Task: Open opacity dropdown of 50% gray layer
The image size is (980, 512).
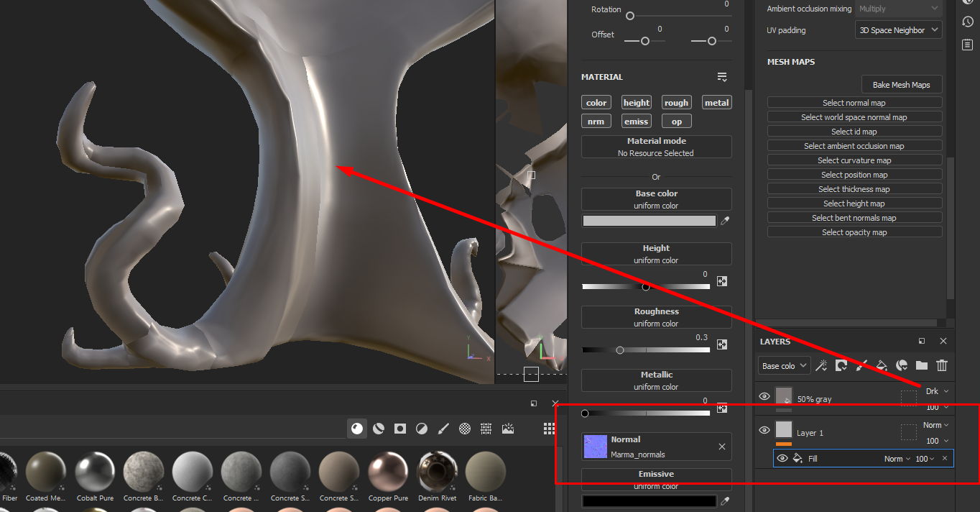Action: 938,407
